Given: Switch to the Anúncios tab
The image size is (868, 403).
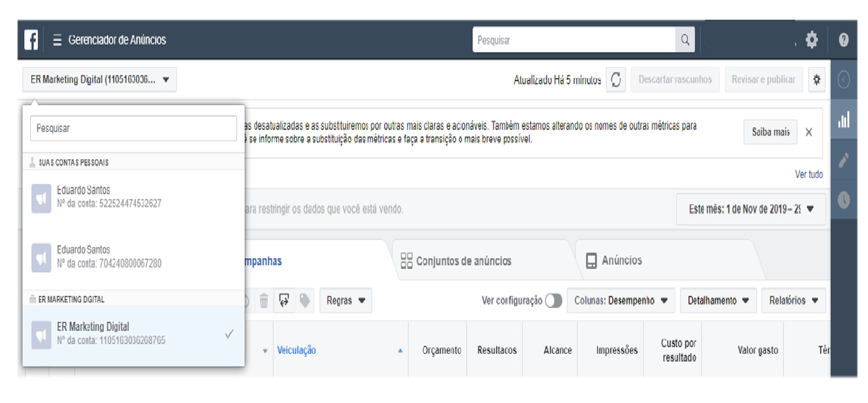Looking at the screenshot, I should [621, 261].
